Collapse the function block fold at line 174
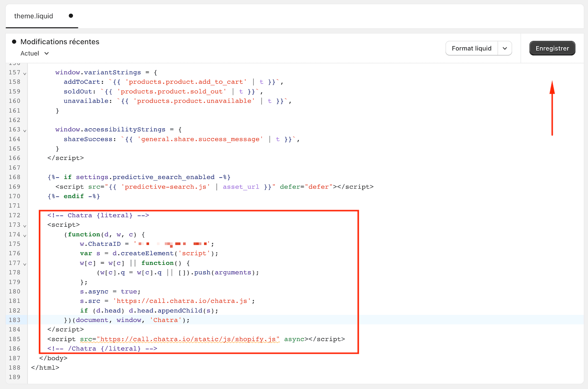The height and width of the screenshot is (389, 588). pyautogui.click(x=24, y=234)
